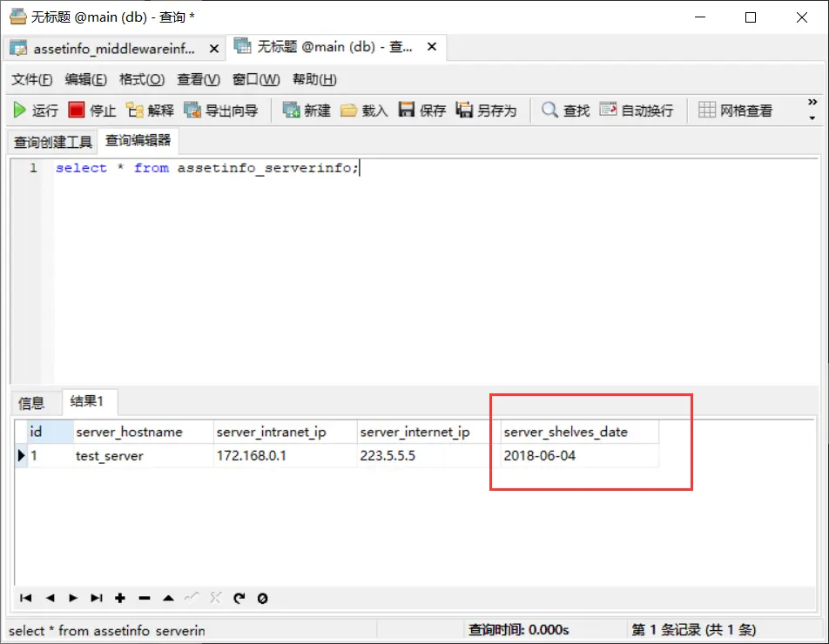This screenshot has height=644, width=829.
Task: Open the 帮助(H) menu
Action: 314,80
